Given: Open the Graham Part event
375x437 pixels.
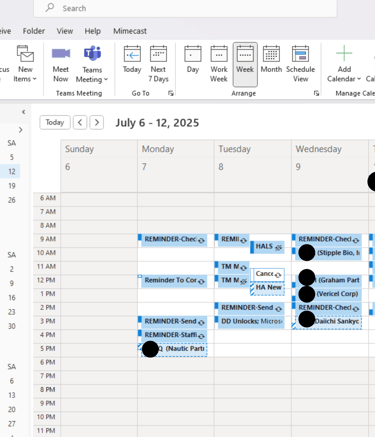Looking at the screenshot, I should point(327,280).
